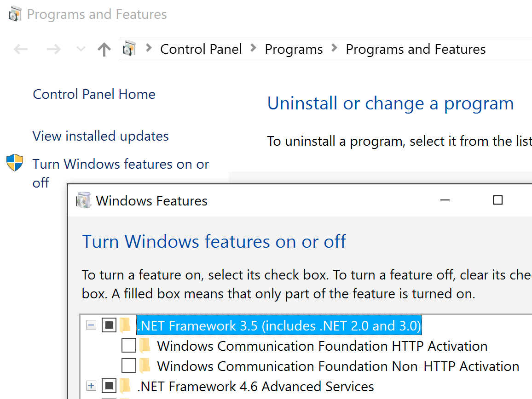This screenshot has width=532, height=399.
Task: Click the forward navigation arrow
Action: [x=54, y=49]
